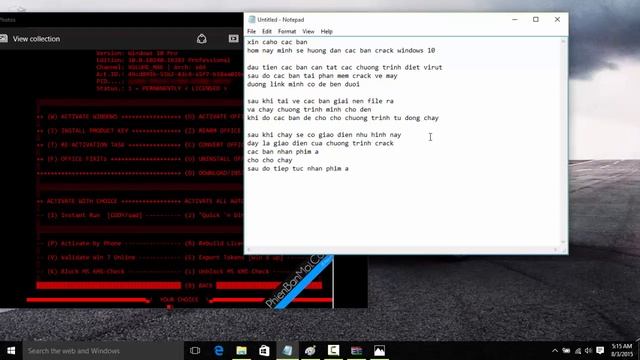640x360 pixels.
Task: Click line "va chay chuong trinh minh cho den"
Action: click(x=309, y=109)
